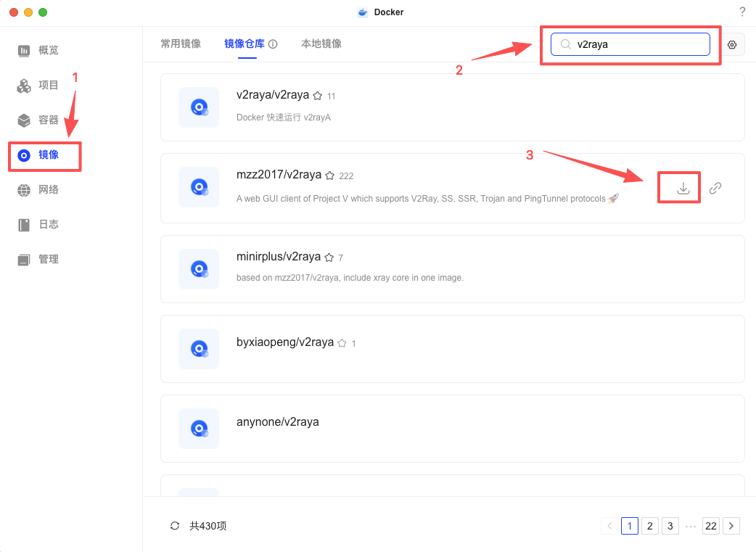Open 容器 in the sidebar

48,120
